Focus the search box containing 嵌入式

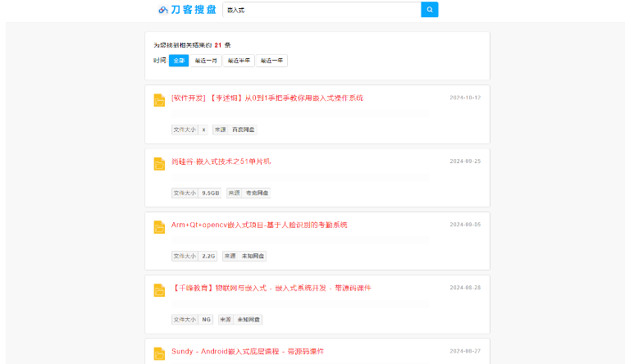[320, 10]
